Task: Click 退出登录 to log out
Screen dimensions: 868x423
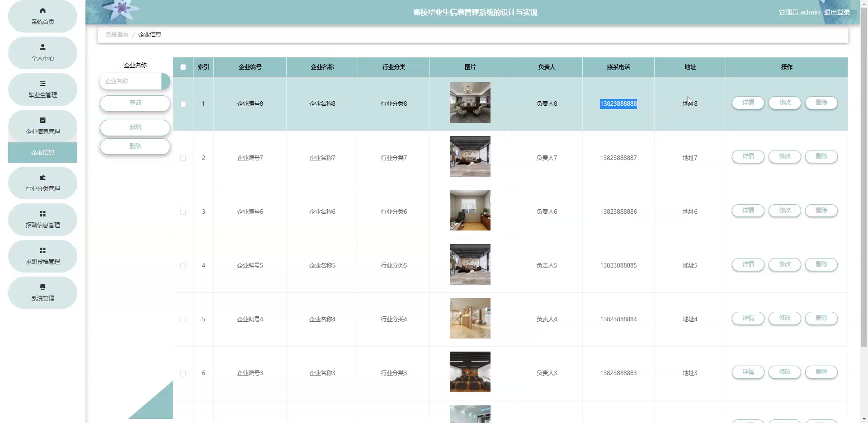Action: click(836, 12)
